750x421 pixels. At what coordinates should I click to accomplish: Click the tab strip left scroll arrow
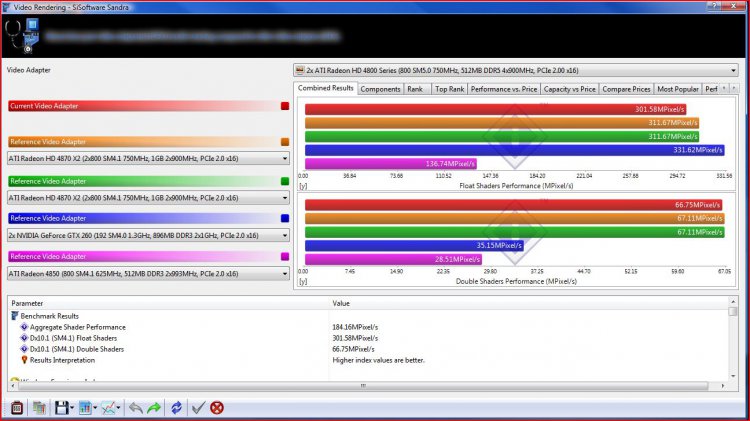point(724,89)
